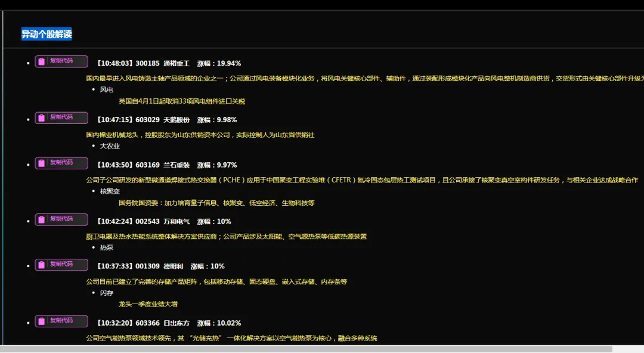Image resolution: width=644 pixels, height=353 pixels.
Task: Click the timestamp 【10:48:03】
Action: pos(114,63)
